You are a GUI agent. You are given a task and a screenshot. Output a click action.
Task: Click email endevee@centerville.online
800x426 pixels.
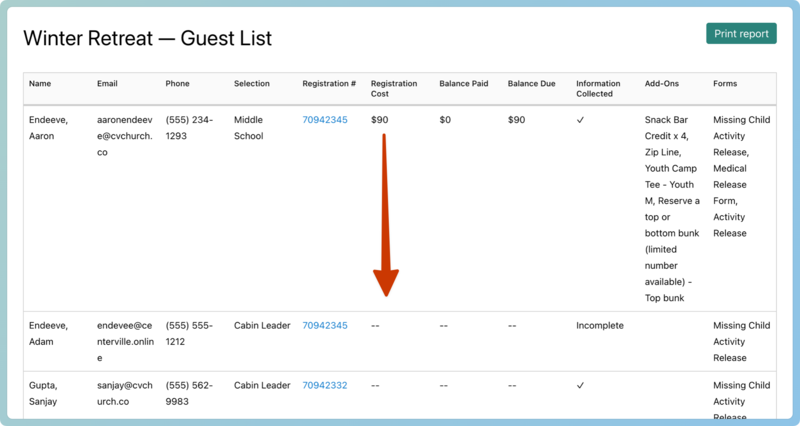pyautogui.click(x=125, y=342)
